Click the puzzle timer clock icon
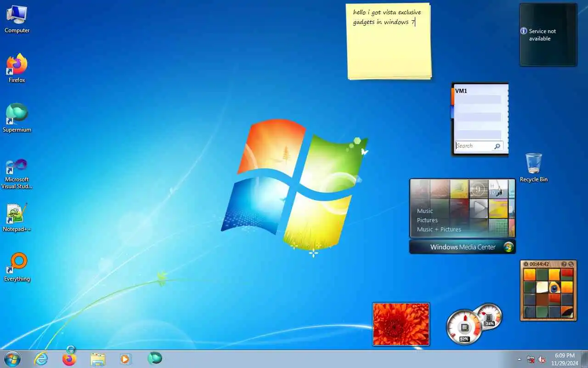The height and width of the screenshot is (368, 588). 526,264
